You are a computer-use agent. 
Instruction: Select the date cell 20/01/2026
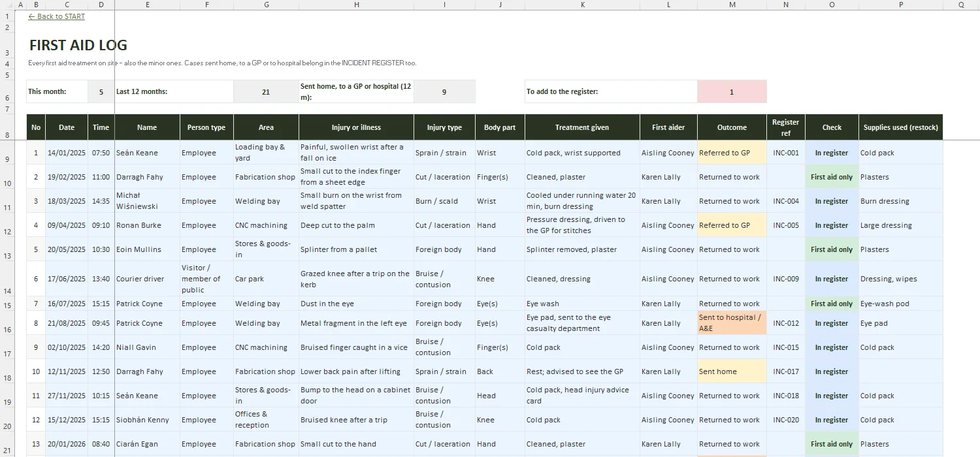coord(67,444)
